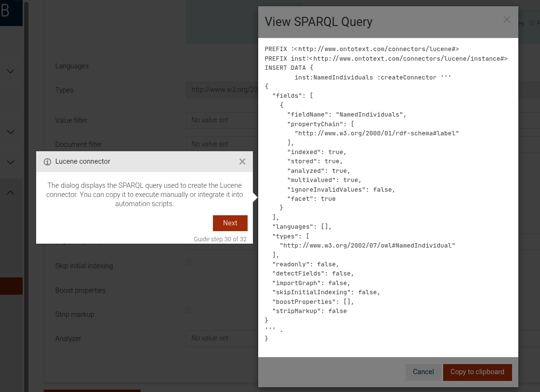
Task: Click the INSERT DATA line in query
Action: (x=289, y=68)
